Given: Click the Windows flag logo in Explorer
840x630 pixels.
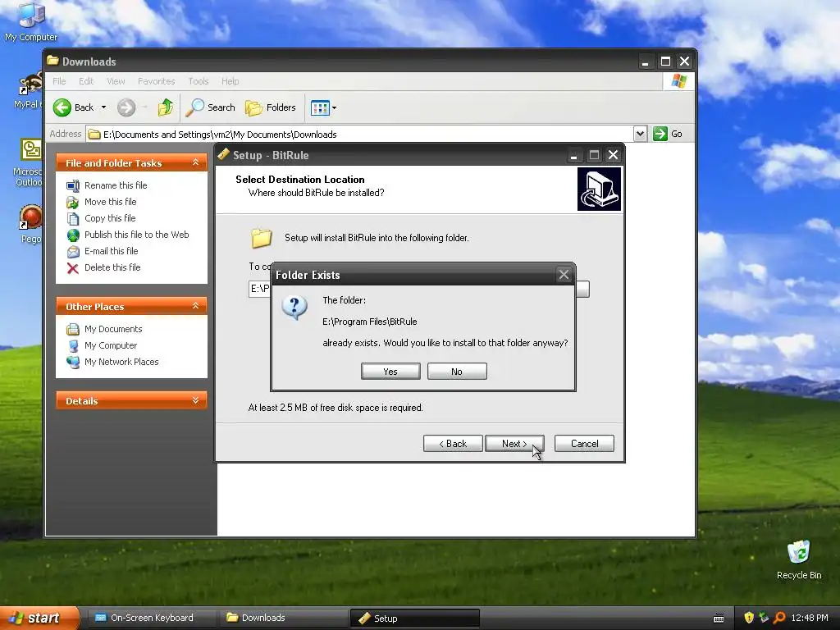Looking at the screenshot, I should click(x=678, y=81).
